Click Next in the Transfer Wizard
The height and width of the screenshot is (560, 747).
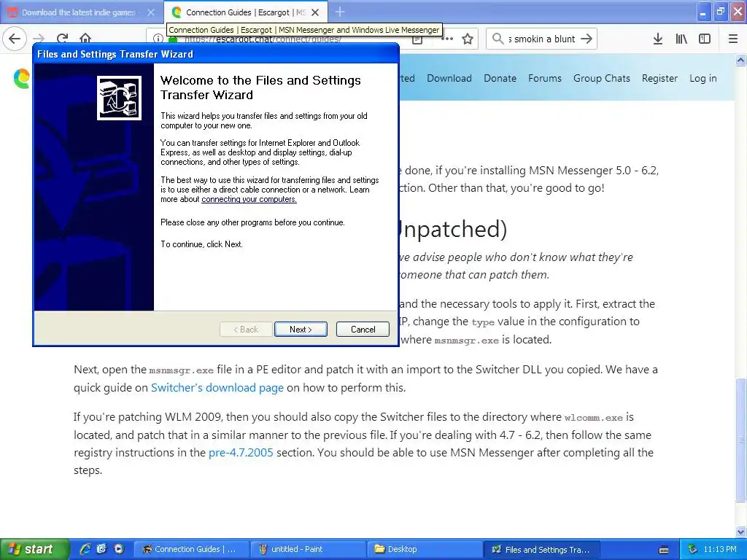pyautogui.click(x=301, y=329)
